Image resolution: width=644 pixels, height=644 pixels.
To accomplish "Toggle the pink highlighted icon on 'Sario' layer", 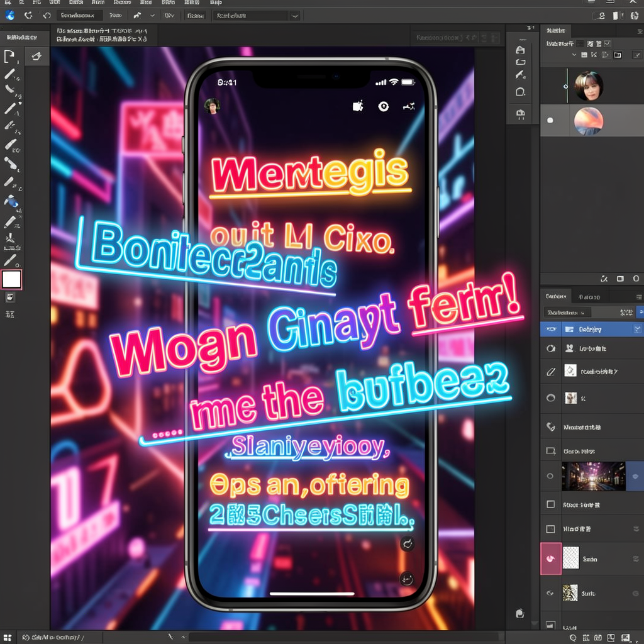I will [551, 558].
